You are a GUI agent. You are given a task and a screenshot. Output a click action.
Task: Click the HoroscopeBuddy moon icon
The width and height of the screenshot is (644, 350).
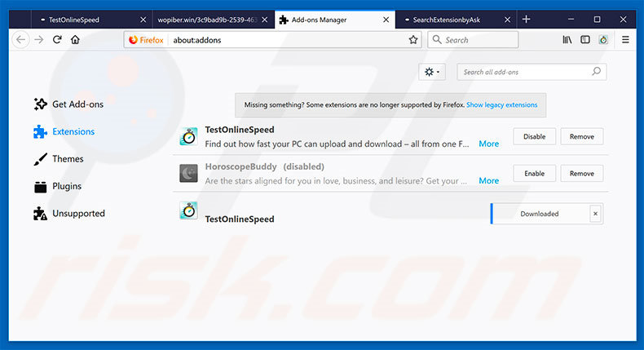click(x=189, y=173)
